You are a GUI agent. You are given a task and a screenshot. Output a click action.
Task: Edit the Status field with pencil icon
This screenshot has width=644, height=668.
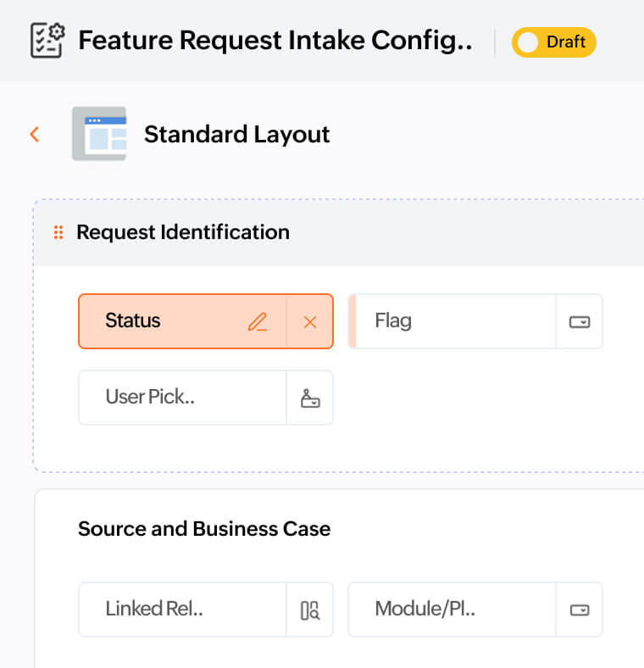tap(258, 321)
